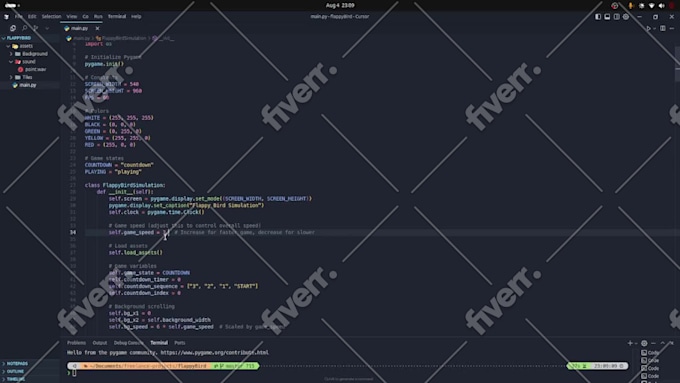680x383 pixels.
Task: Switch to the Problems panel tab
Action: [x=76, y=343]
